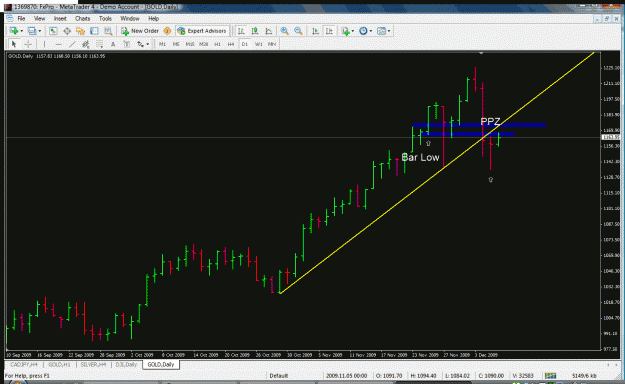Select the Cursor tool
The height and width of the screenshot is (384, 625).
click(x=14, y=44)
